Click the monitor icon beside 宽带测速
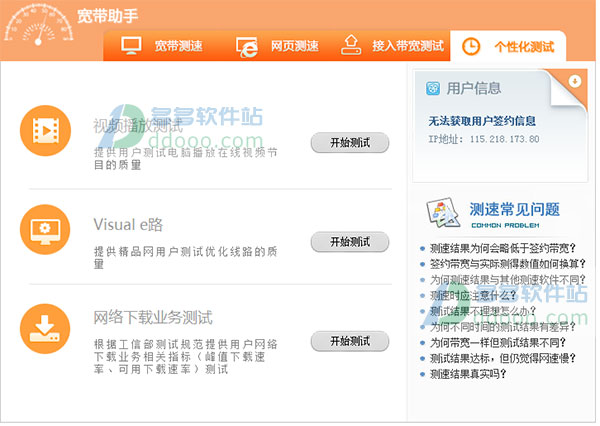The width and height of the screenshot is (600, 426). point(131,46)
